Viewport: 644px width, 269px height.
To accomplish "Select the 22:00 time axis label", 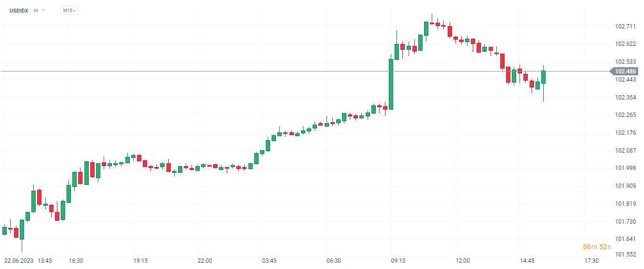I will coord(205,261).
